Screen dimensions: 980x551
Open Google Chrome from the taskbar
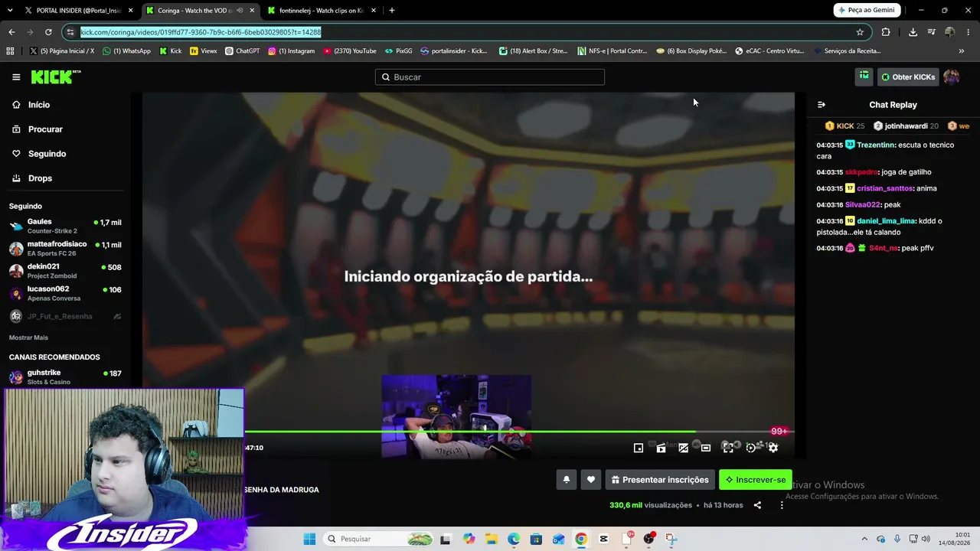[x=581, y=539]
